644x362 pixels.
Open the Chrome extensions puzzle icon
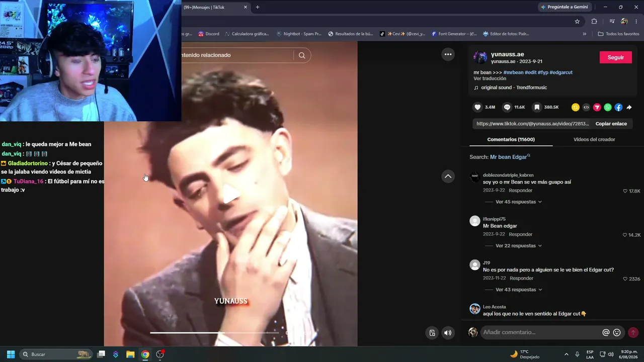tap(594, 21)
